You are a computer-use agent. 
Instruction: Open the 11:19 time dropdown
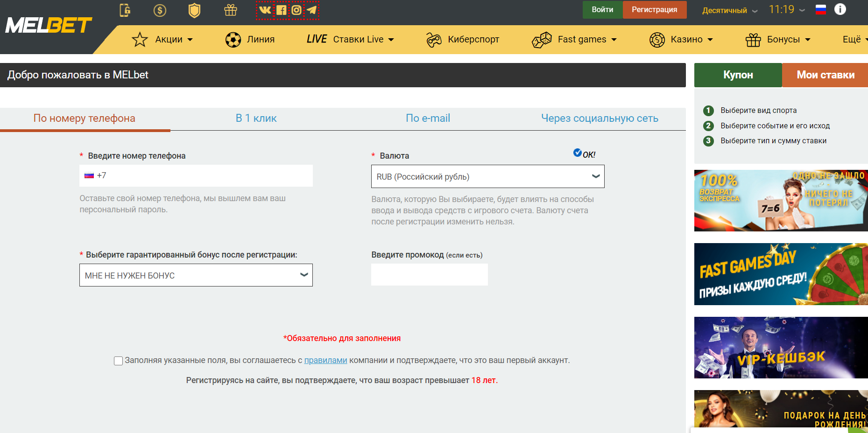coord(787,9)
